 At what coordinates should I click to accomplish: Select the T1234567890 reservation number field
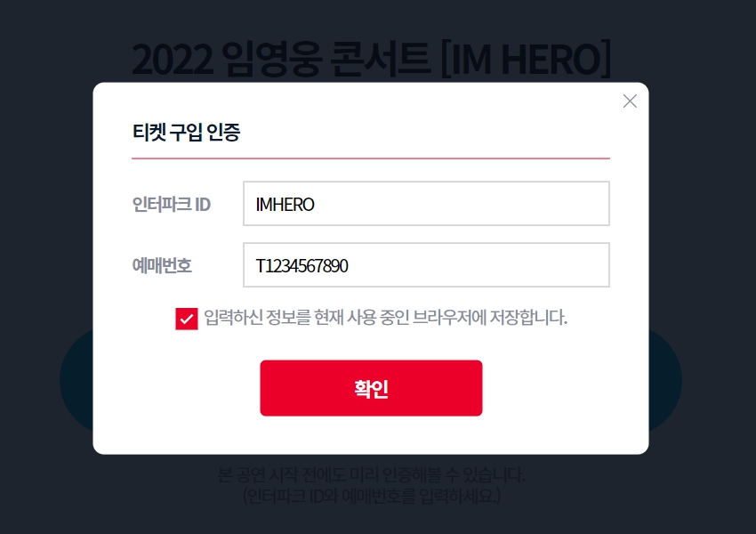tap(425, 264)
